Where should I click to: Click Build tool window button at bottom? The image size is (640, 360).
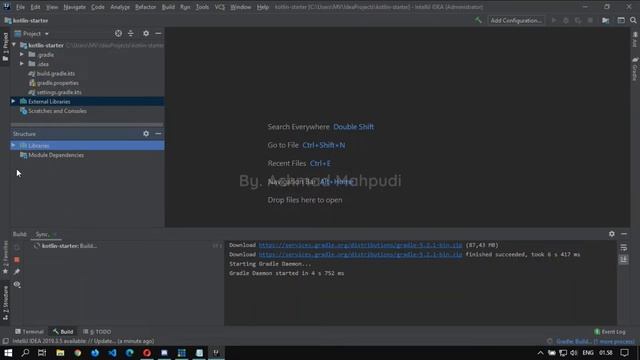[63, 332]
